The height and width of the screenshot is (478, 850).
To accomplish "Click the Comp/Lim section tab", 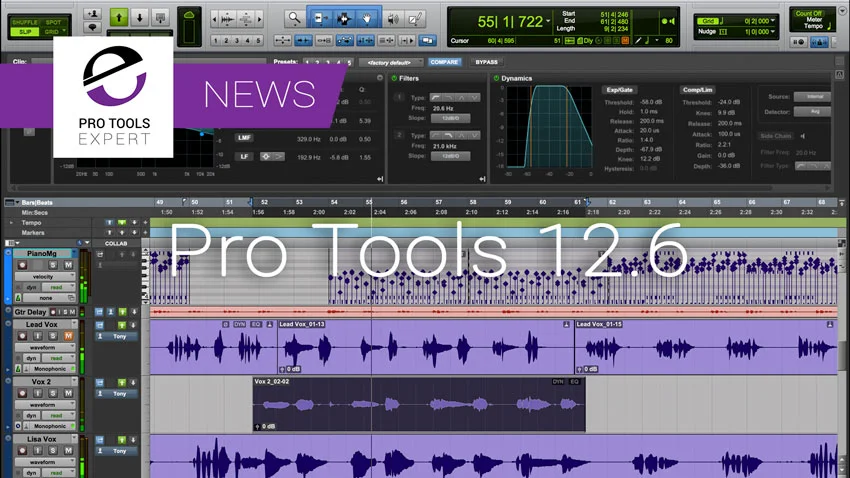I will pyautogui.click(x=698, y=90).
